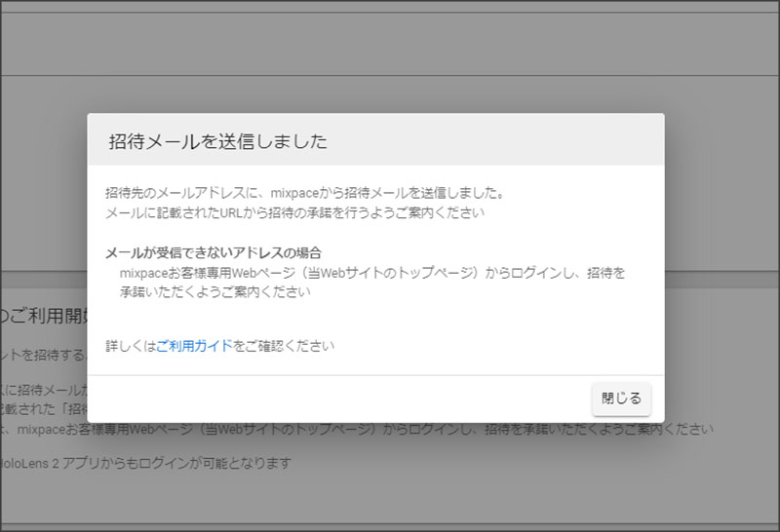Click the background line ending 招待を承諾いただくようご案内ください
The height and width of the screenshot is (532, 780).
point(546,429)
